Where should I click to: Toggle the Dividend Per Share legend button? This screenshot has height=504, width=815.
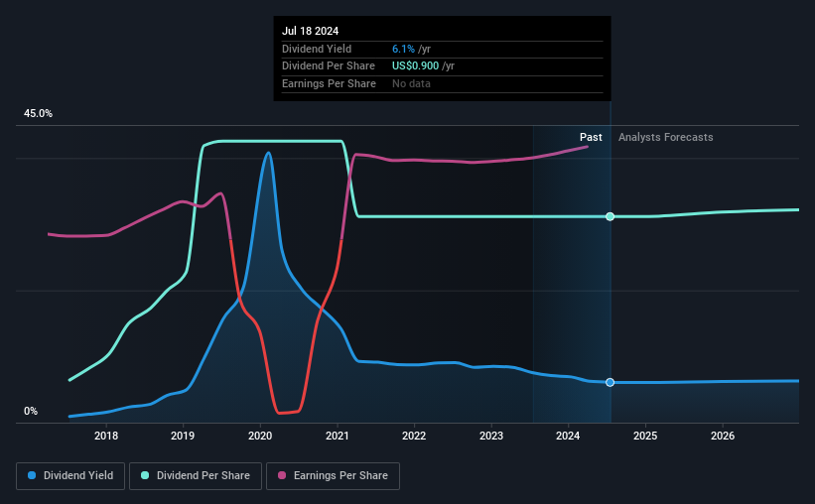tap(196, 476)
